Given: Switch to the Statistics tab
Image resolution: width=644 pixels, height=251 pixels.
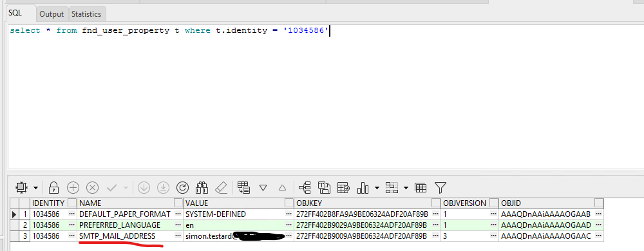Looking at the screenshot, I should [x=86, y=14].
